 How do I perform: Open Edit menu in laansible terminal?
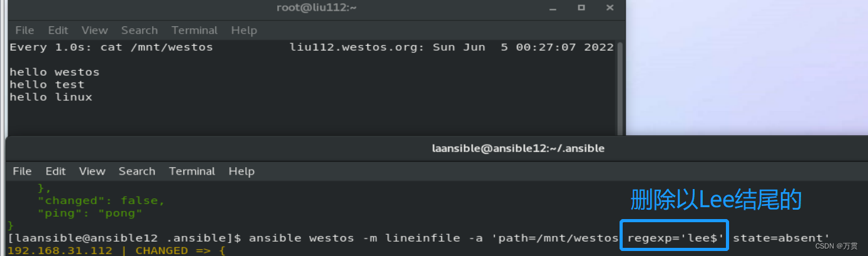56,171
